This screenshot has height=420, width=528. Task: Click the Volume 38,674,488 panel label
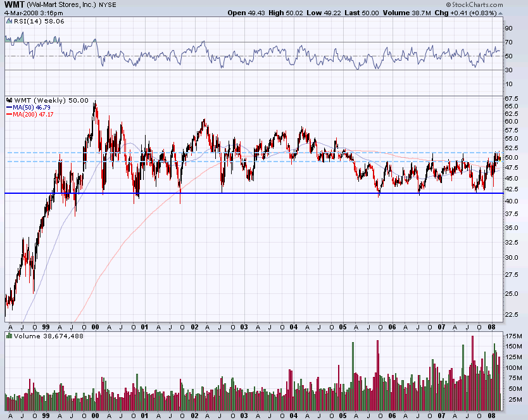coord(49,336)
